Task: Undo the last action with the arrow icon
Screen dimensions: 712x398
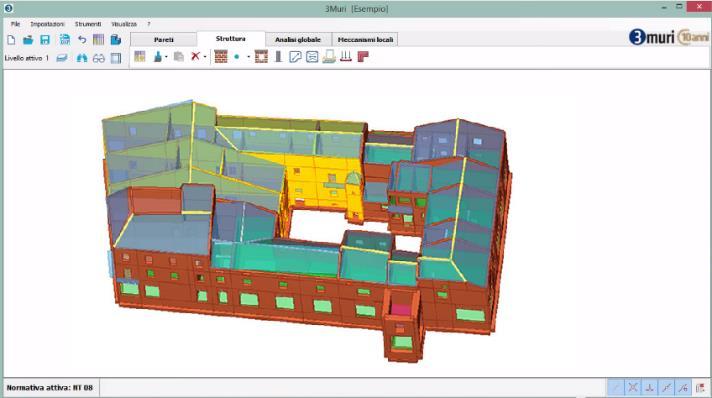Action: (x=82, y=40)
